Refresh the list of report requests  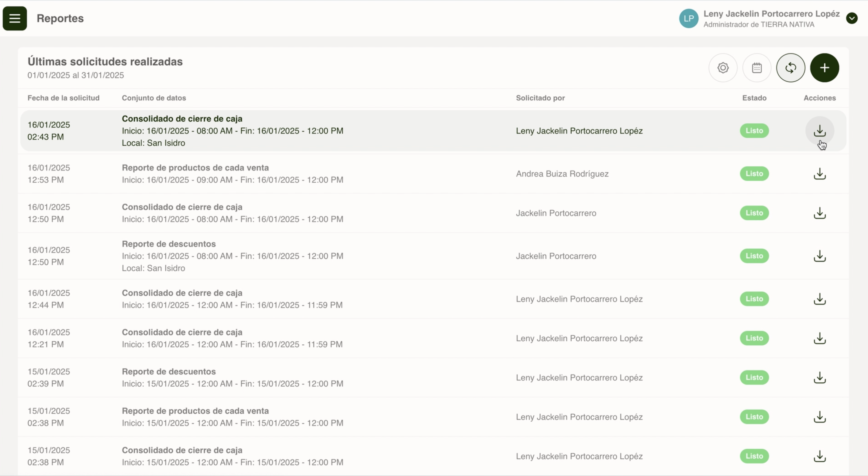(790, 68)
